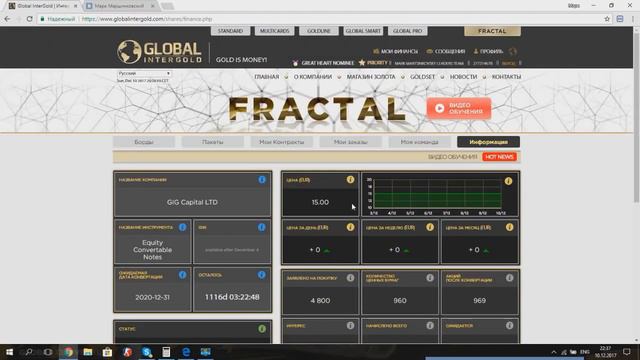
Task: Open the Windows notification center icon
Action: (x=627, y=352)
